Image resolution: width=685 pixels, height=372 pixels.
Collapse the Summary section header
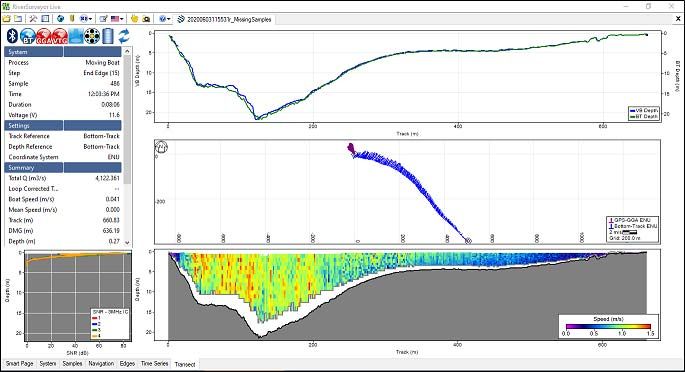64,167
